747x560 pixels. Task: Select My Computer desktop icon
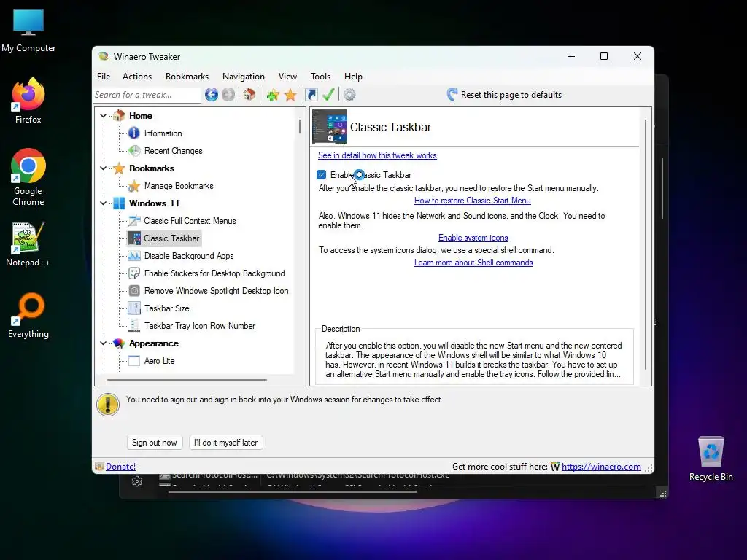pos(28,31)
